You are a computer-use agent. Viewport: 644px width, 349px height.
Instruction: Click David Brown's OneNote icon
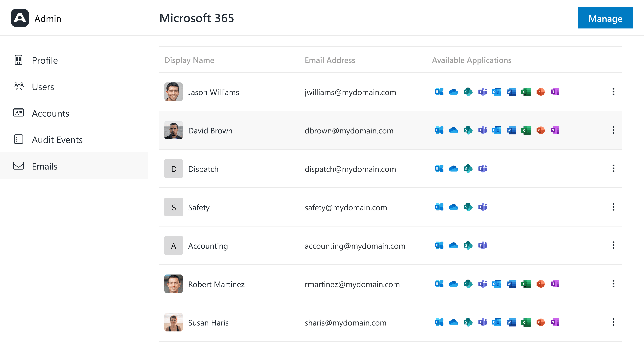(555, 130)
